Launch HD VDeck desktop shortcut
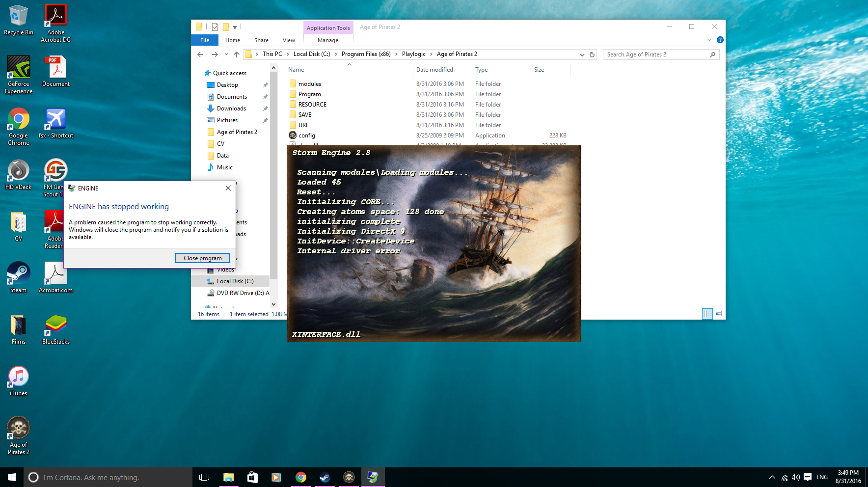Screen dimensions: 868x487 pyautogui.click(x=19, y=174)
